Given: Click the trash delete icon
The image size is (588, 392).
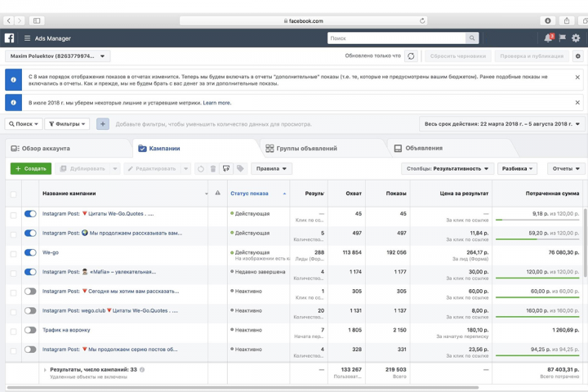Looking at the screenshot, I should 213,169.
